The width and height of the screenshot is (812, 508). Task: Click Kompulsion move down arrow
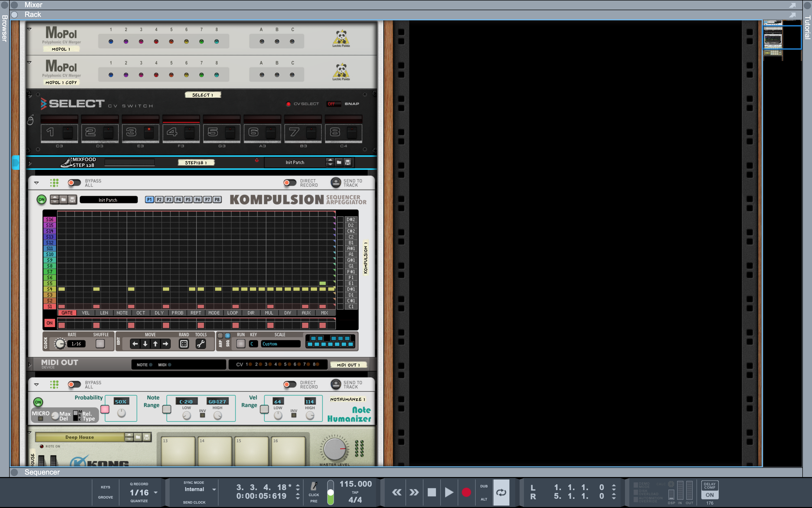(x=145, y=344)
